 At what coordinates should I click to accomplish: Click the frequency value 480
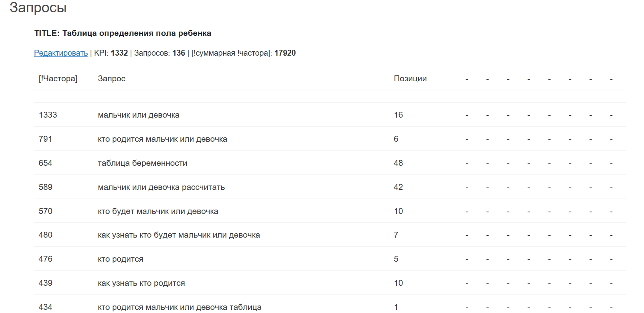click(45, 235)
